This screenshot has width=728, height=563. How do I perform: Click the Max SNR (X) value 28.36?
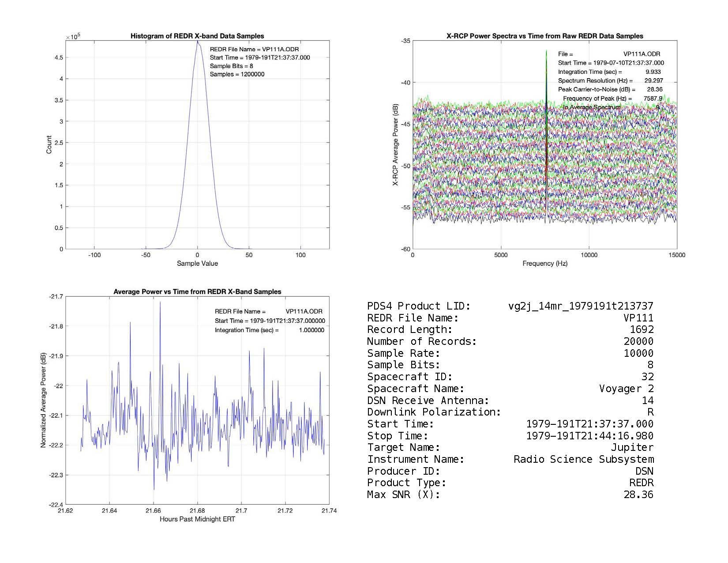(638, 495)
